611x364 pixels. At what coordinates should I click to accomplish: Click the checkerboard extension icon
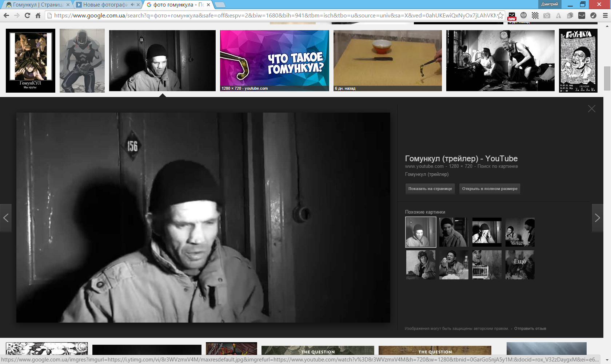(535, 15)
